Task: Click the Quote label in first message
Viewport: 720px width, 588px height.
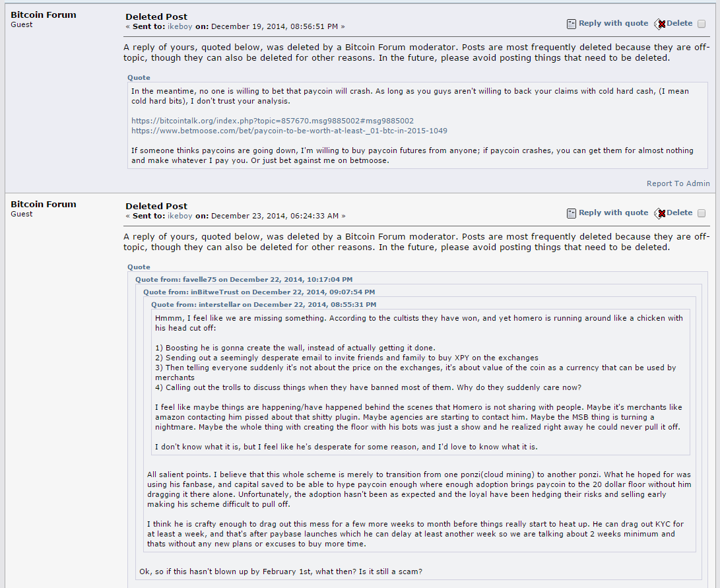Action: click(139, 78)
